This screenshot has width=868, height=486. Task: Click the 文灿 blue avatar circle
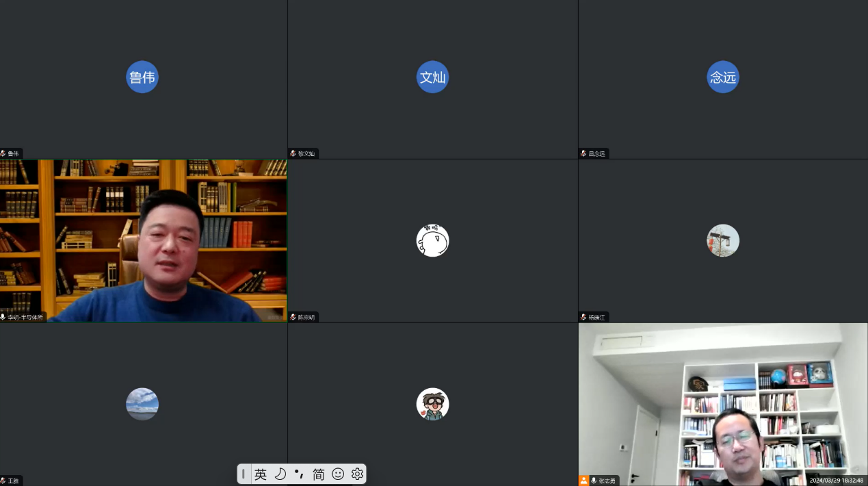click(x=432, y=77)
